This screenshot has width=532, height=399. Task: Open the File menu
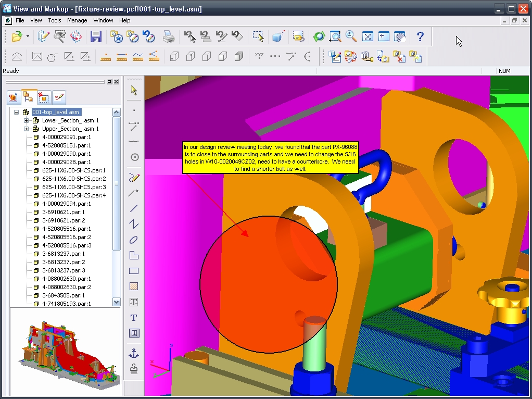[x=20, y=20]
